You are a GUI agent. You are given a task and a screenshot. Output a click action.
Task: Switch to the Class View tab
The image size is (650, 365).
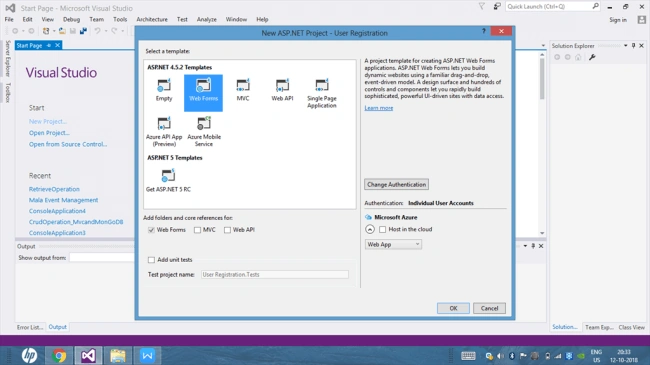(x=631, y=327)
